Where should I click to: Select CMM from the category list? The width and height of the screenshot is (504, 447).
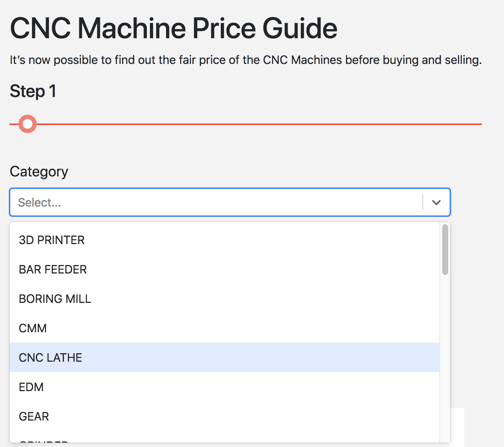tap(32, 328)
